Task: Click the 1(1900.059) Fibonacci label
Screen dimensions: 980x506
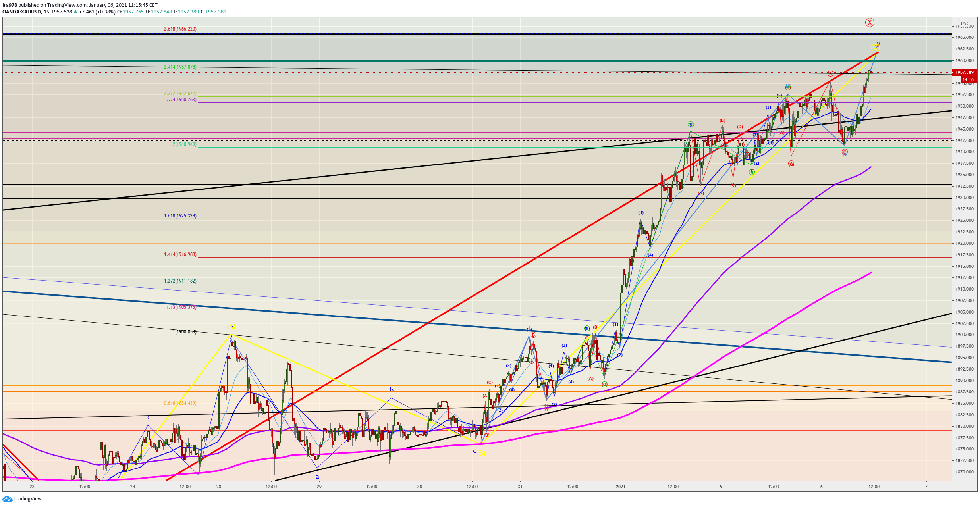Action: (184, 332)
